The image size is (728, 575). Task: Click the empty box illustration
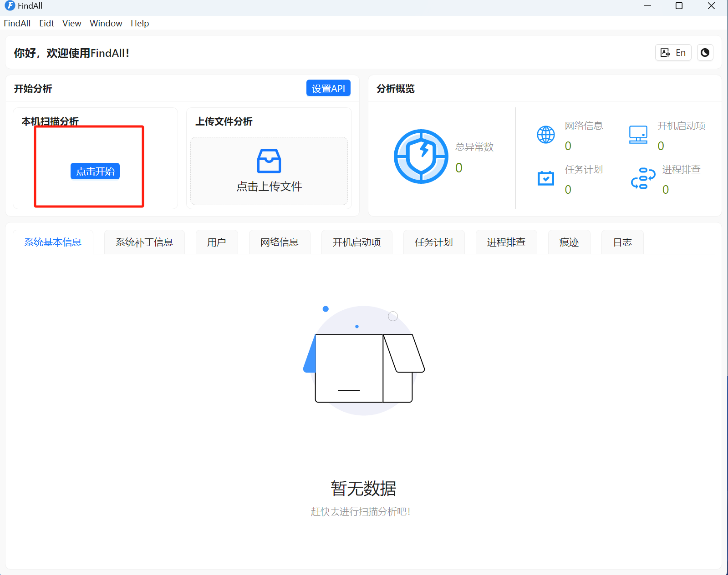click(364, 360)
